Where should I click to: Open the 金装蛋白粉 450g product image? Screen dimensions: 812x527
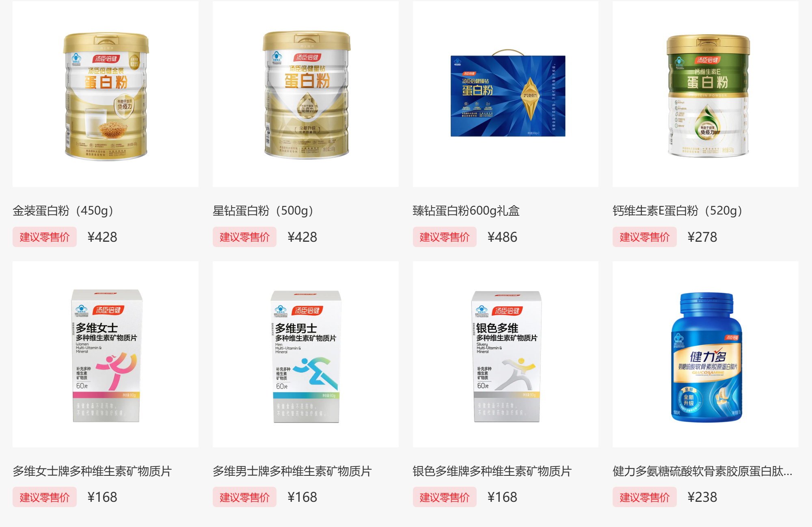(106, 94)
